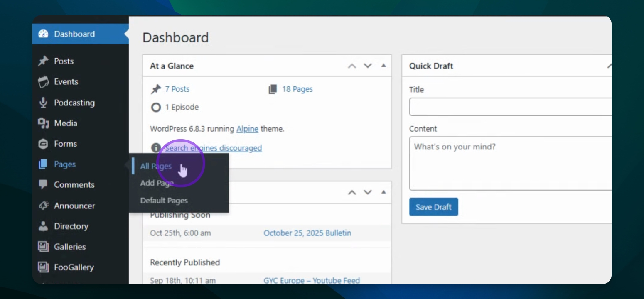Choose Add Page from the submenu
This screenshot has width=644, height=299.
tap(157, 183)
